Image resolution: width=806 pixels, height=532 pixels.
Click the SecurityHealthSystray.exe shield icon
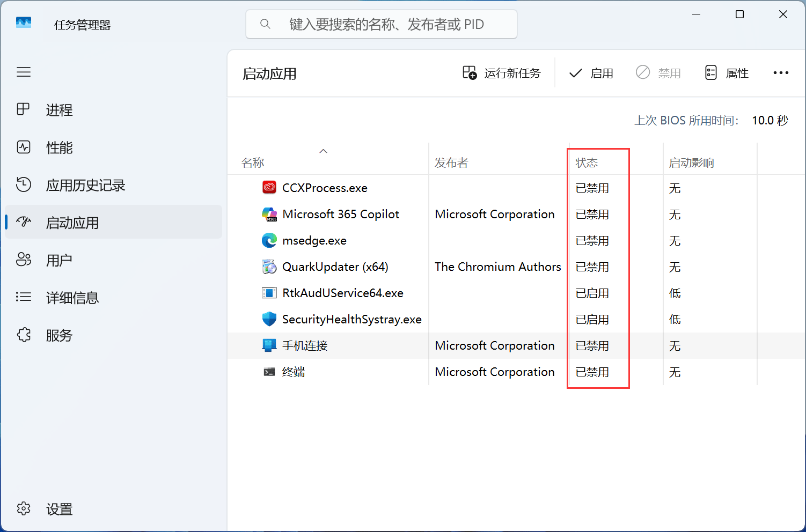[x=269, y=319]
